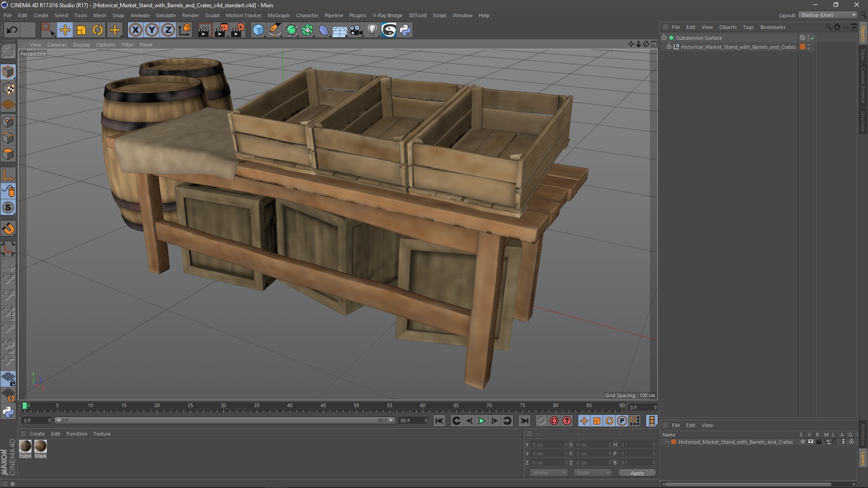868x488 pixels.
Task: Toggle Parameter keyframe recording
Action: (622, 421)
